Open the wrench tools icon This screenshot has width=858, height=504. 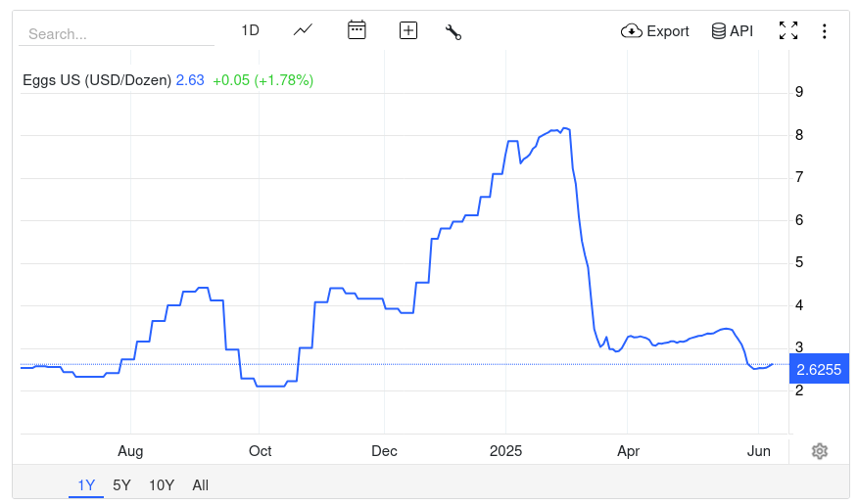point(453,32)
